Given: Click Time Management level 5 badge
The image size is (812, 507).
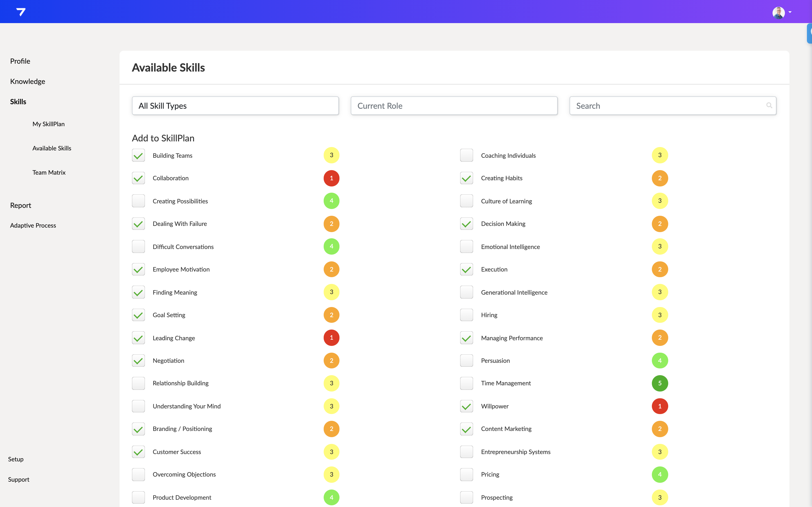Looking at the screenshot, I should pyautogui.click(x=659, y=383).
